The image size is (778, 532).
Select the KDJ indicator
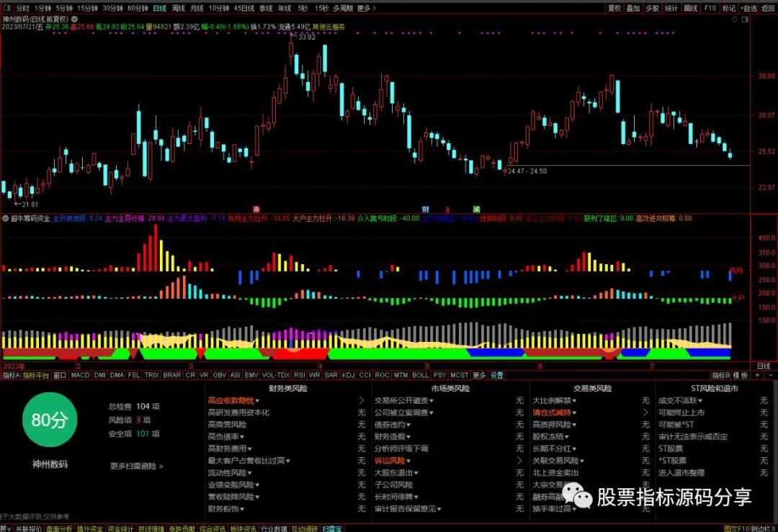coord(349,375)
